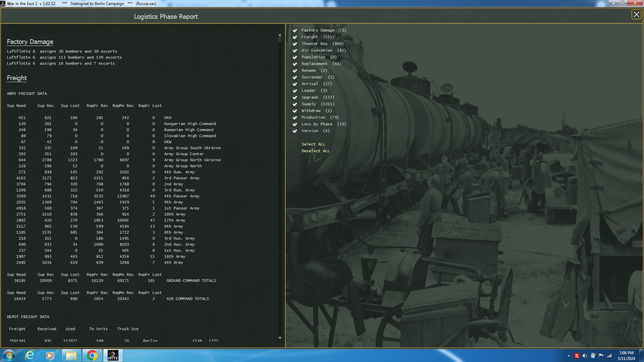The height and width of the screenshot is (362, 644).
Task: Click Select ALL link
Action: [313, 144]
